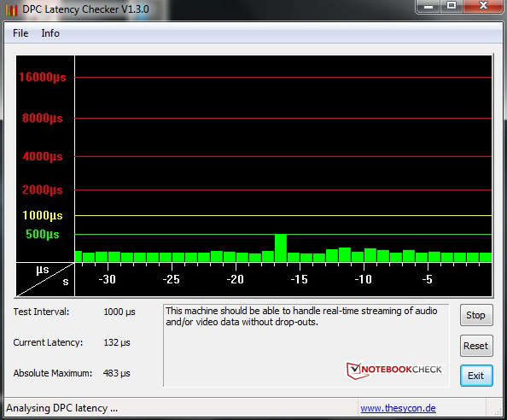Click the -15 seconds time axis marker
This screenshot has width=507, height=420.
(x=299, y=279)
